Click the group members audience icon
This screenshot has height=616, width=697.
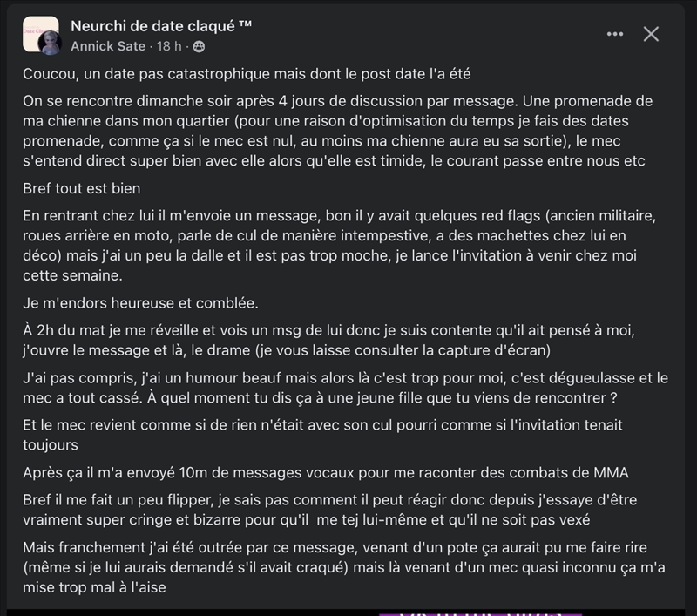200,46
